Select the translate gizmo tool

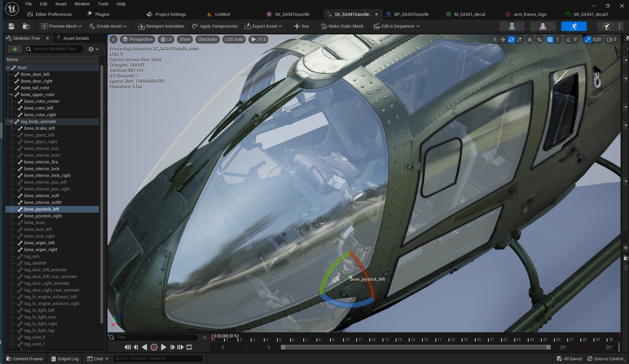(503, 39)
